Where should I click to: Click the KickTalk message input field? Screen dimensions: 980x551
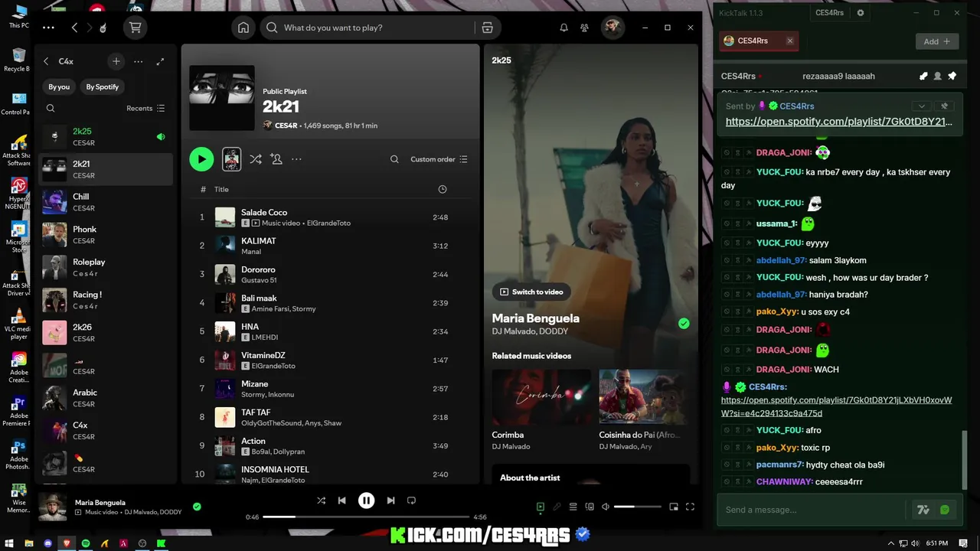[812, 510]
